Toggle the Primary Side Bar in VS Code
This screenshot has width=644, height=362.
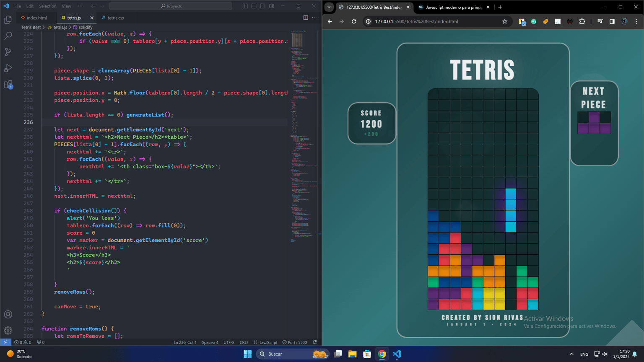(245, 6)
